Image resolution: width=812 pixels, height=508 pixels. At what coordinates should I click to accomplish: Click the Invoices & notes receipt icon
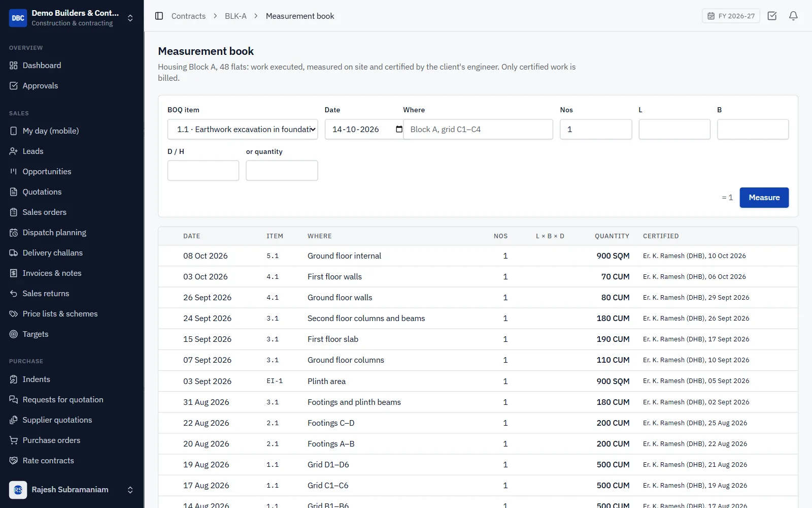14,273
